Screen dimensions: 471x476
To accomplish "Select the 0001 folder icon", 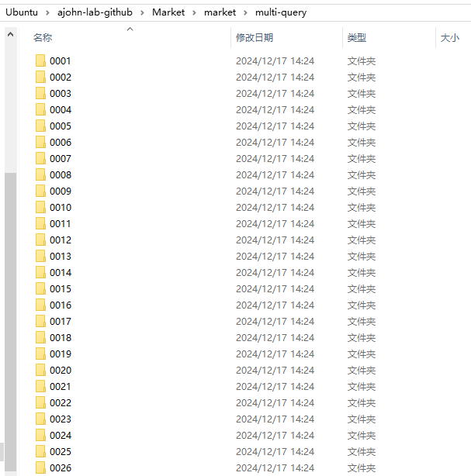I will click(40, 60).
